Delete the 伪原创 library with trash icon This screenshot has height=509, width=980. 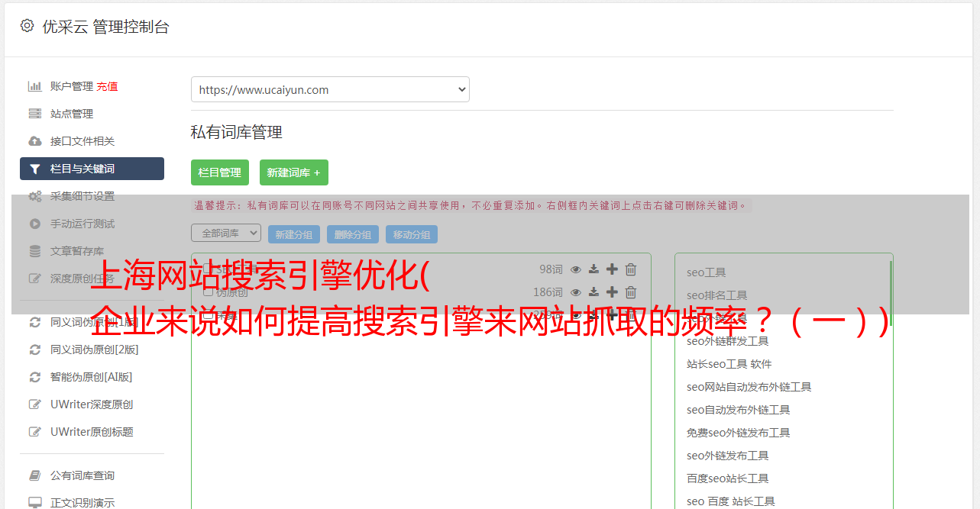pyautogui.click(x=631, y=292)
